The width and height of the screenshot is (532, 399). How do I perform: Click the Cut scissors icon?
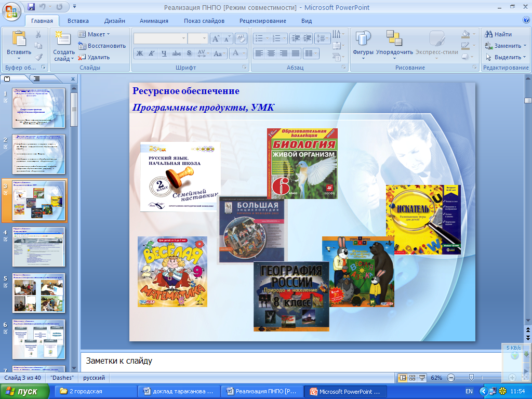(38, 34)
